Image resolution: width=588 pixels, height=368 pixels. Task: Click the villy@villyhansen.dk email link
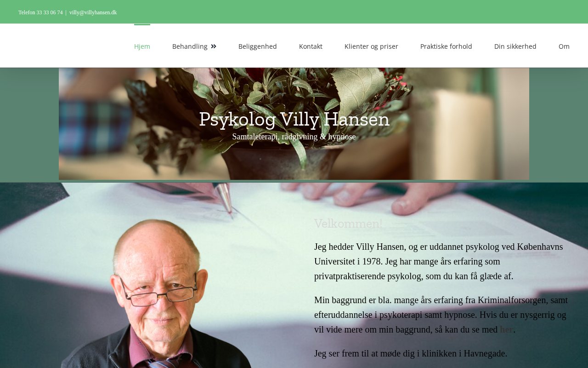point(93,12)
